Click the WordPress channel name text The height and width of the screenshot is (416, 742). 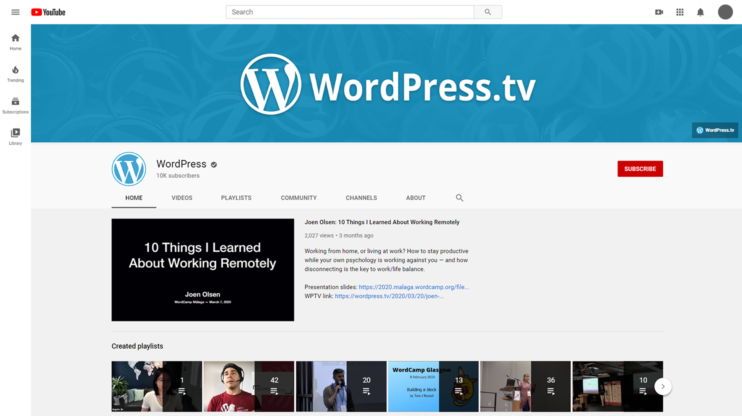[181, 164]
